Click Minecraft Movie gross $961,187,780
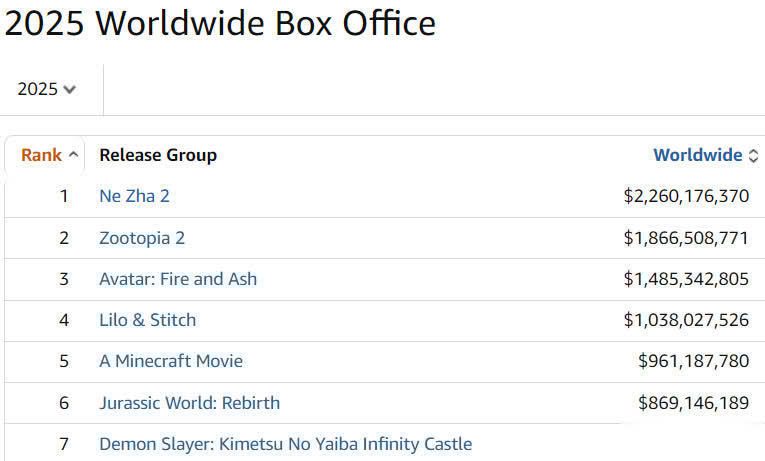Viewport: 765px width, 461px height. [x=693, y=361]
